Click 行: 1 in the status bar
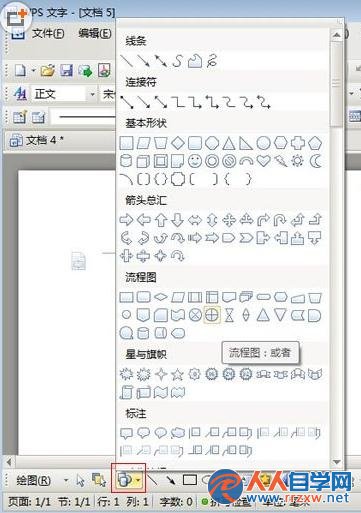This screenshot has width=361, height=513. (x=108, y=501)
